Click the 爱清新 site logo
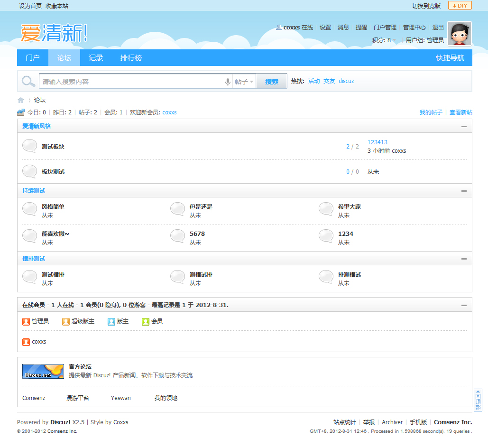The height and width of the screenshot is (448, 488). (x=54, y=33)
